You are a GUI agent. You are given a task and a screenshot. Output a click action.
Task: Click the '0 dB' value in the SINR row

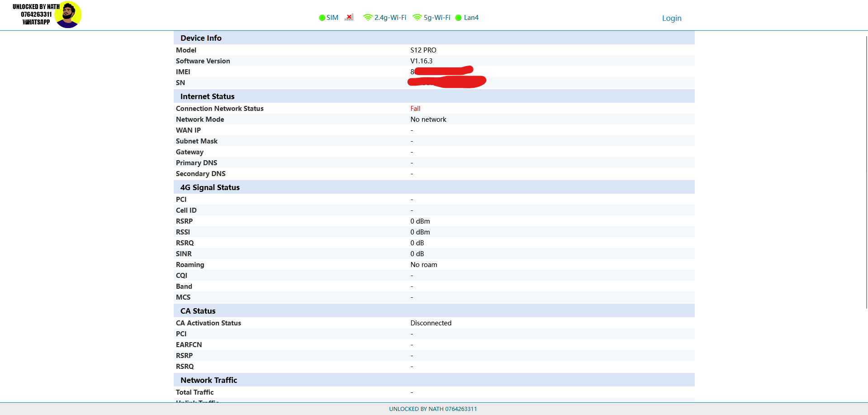pyautogui.click(x=417, y=254)
